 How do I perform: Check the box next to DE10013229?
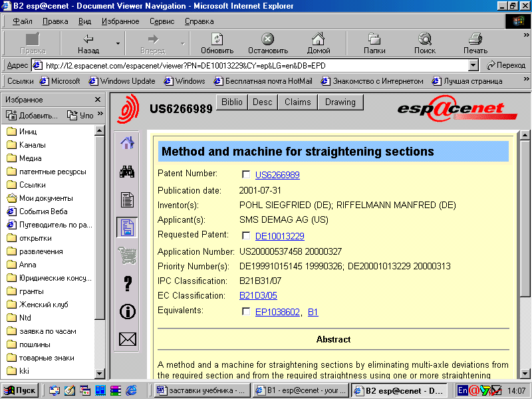246,235
